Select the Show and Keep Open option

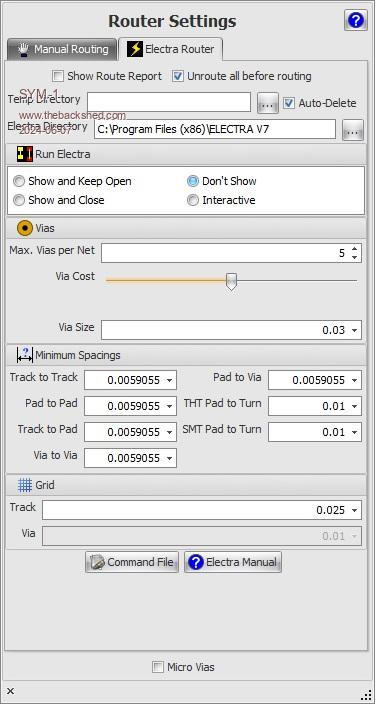click(x=19, y=181)
